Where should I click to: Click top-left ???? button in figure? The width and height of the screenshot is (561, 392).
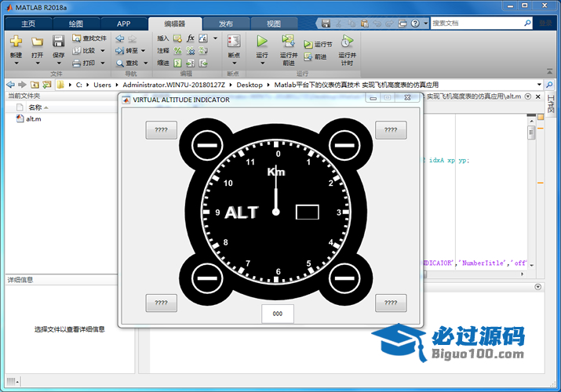pyautogui.click(x=162, y=130)
